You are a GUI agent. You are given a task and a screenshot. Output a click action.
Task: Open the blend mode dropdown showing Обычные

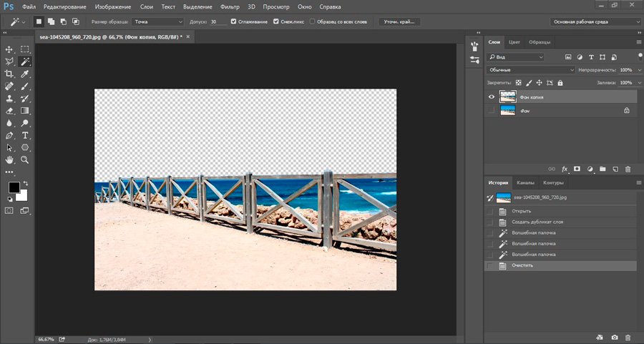tap(530, 70)
